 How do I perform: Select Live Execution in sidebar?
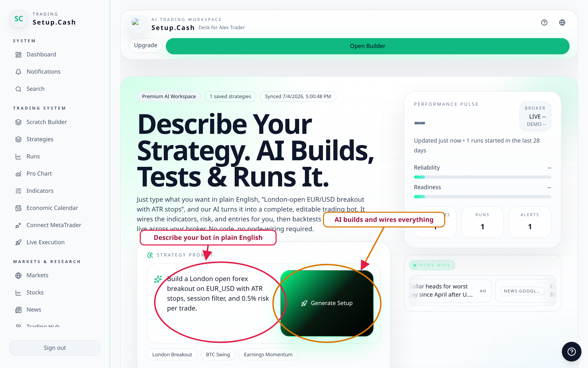click(x=55, y=243)
